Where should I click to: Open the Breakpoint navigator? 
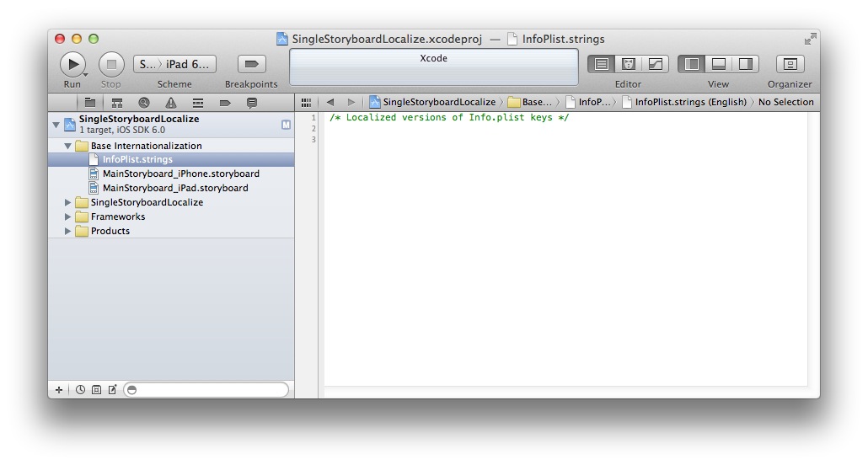pos(225,103)
